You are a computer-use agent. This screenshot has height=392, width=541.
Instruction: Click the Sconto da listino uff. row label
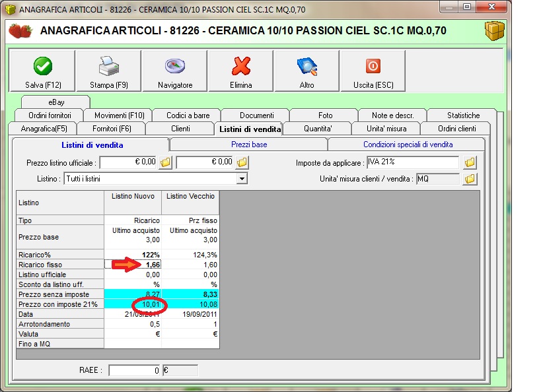pyautogui.click(x=60, y=284)
